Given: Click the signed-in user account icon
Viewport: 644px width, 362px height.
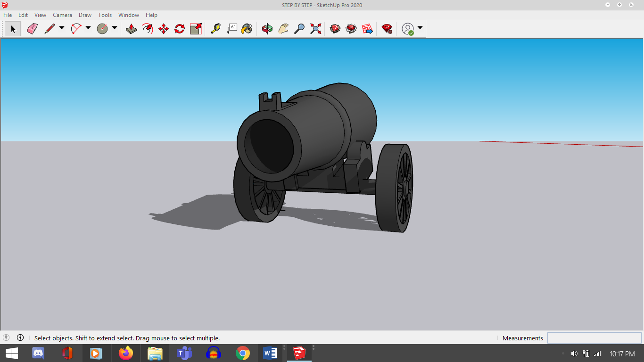Looking at the screenshot, I should pyautogui.click(x=408, y=29).
